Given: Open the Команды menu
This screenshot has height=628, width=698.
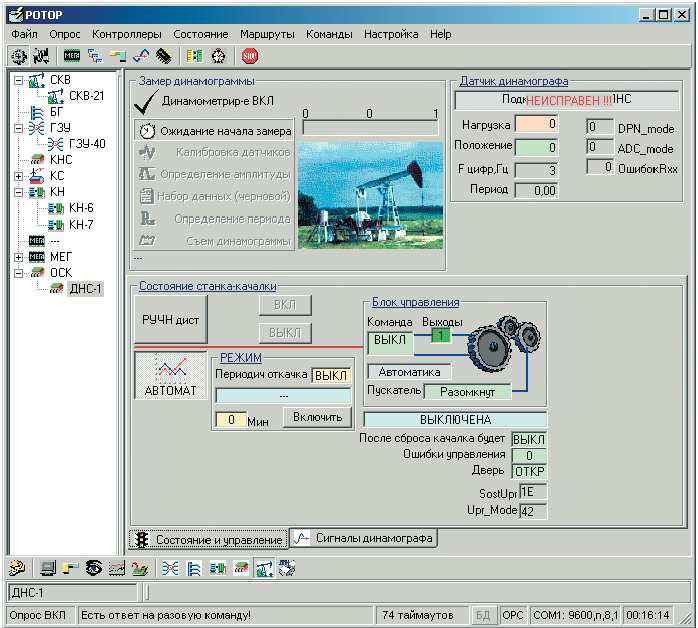Looking at the screenshot, I should pos(329,34).
